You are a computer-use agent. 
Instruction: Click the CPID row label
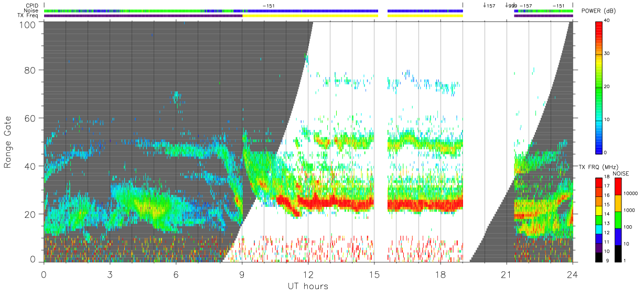[32, 6]
